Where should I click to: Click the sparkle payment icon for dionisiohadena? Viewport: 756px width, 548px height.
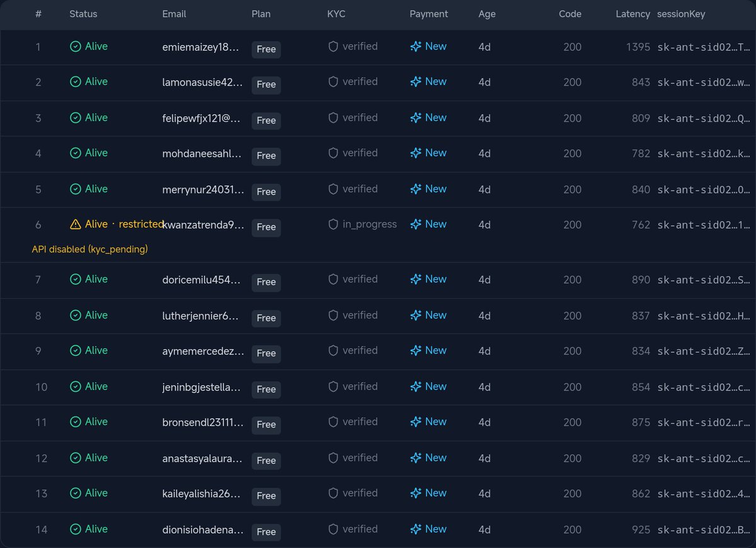(415, 529)
